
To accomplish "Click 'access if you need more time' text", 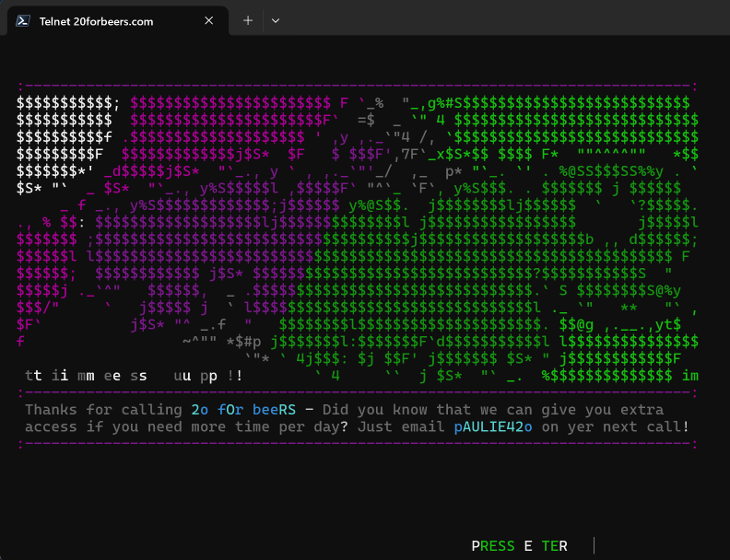I will tap(147, 427).
